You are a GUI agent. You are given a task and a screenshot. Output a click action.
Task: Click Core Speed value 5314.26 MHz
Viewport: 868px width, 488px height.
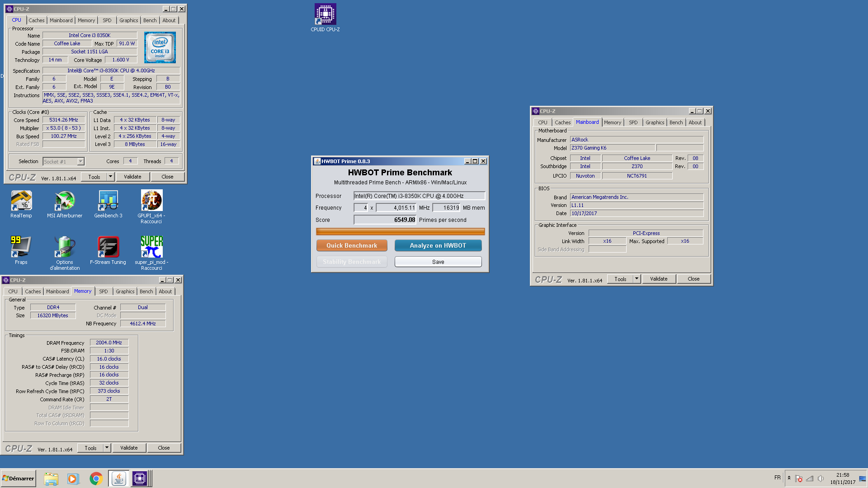click(x=64, y=120)
